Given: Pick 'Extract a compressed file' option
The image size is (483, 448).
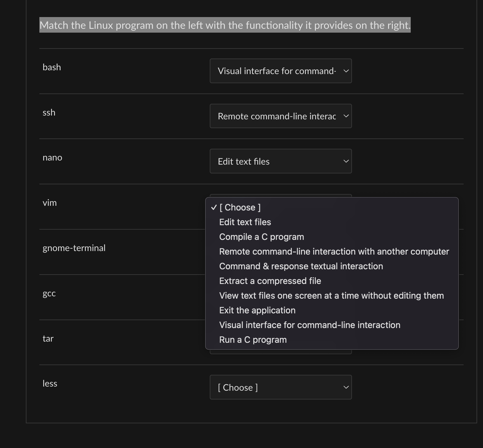Looking at the screenshot, I should pyautogui.click(x=332, y=281).
